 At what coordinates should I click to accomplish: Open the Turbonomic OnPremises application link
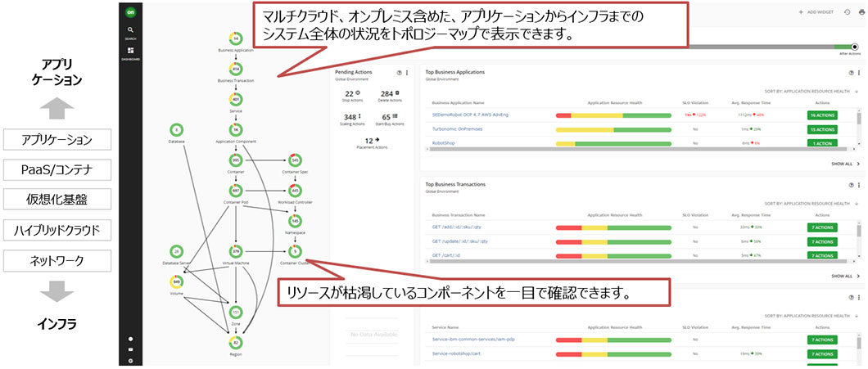point(464,129)
